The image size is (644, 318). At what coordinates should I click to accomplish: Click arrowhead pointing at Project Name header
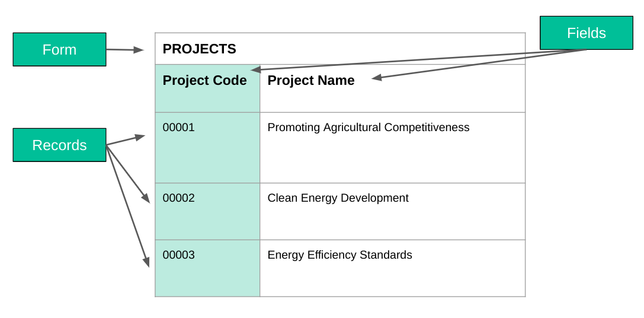[377, 77]
